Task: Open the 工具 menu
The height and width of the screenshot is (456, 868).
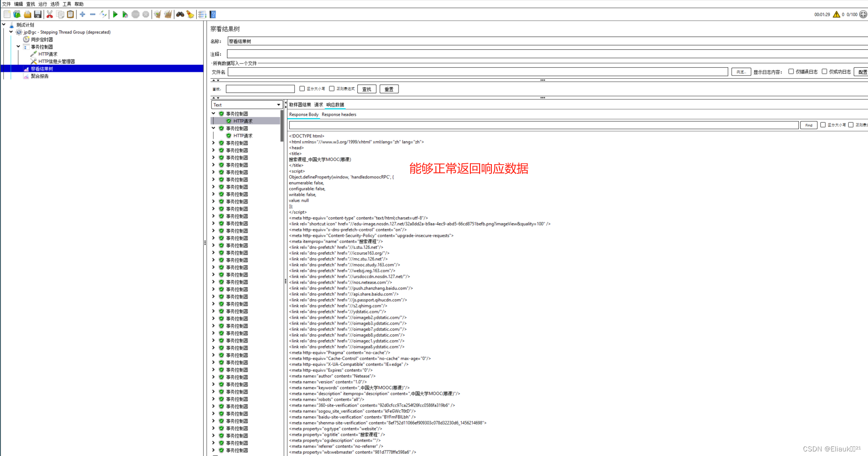Action: (x=67, y=4)
